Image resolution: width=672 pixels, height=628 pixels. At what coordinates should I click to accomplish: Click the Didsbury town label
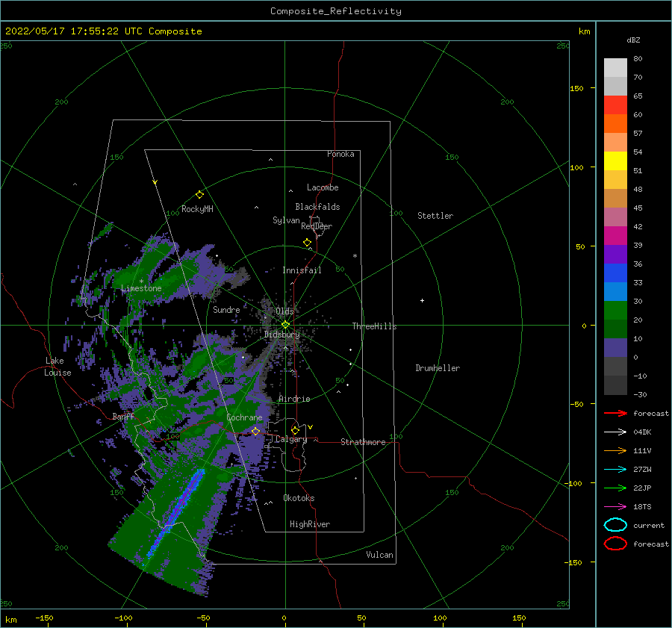[x=282, y=335]
